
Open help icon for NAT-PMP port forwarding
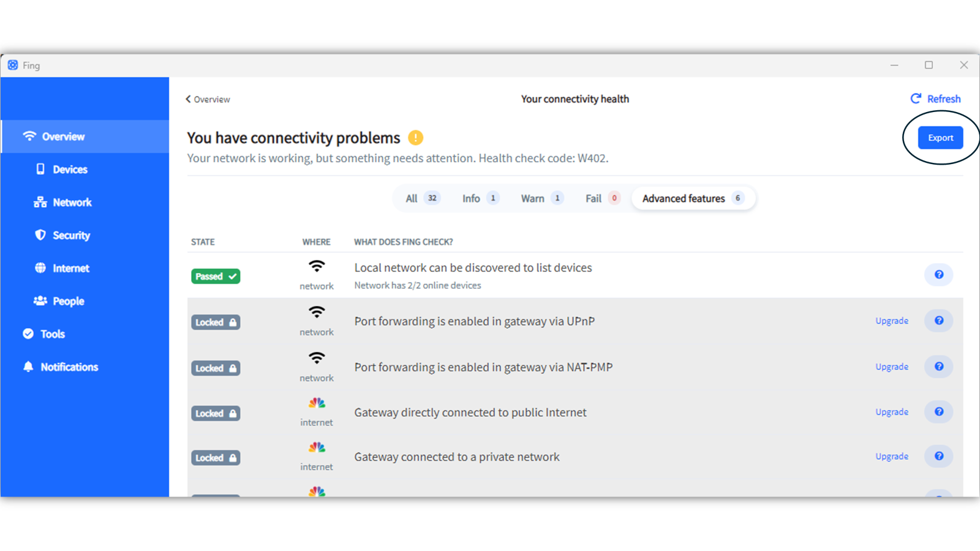[938, 367]
